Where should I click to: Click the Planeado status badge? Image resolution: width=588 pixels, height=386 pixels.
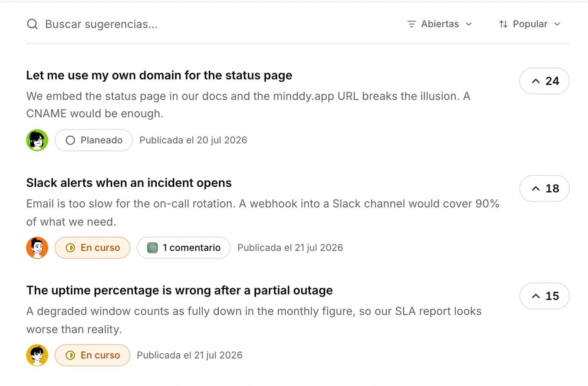94,140
